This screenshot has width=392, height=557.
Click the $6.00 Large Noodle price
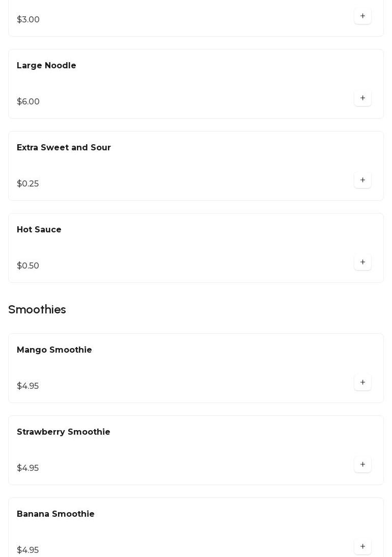pos(28,102)
